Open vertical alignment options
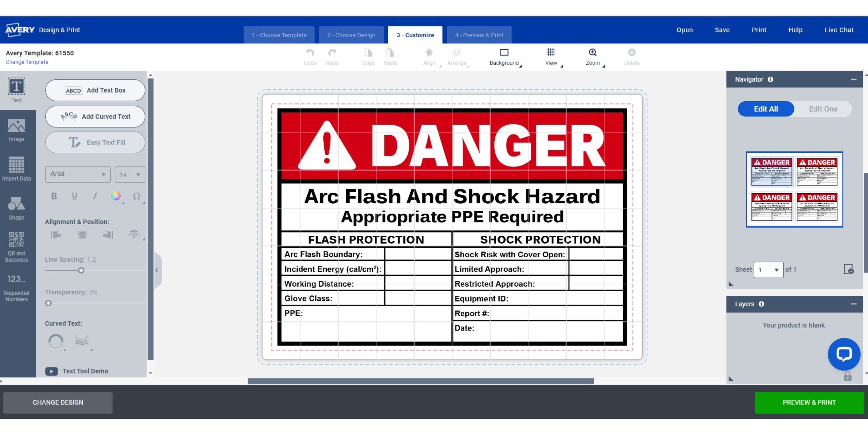Image resolution: width=868 pixels, height=434 pixels. point(134,235)
